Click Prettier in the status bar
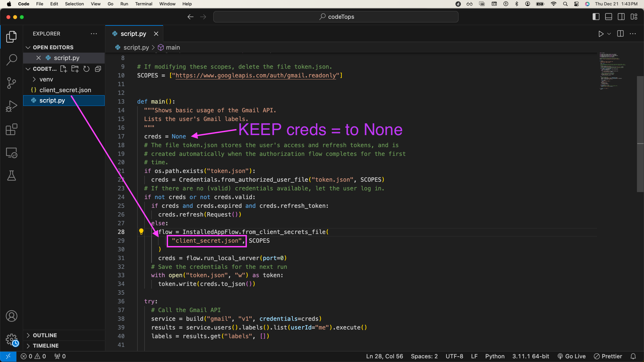Screen dimensions: 644x362 (x=608, y=356)
